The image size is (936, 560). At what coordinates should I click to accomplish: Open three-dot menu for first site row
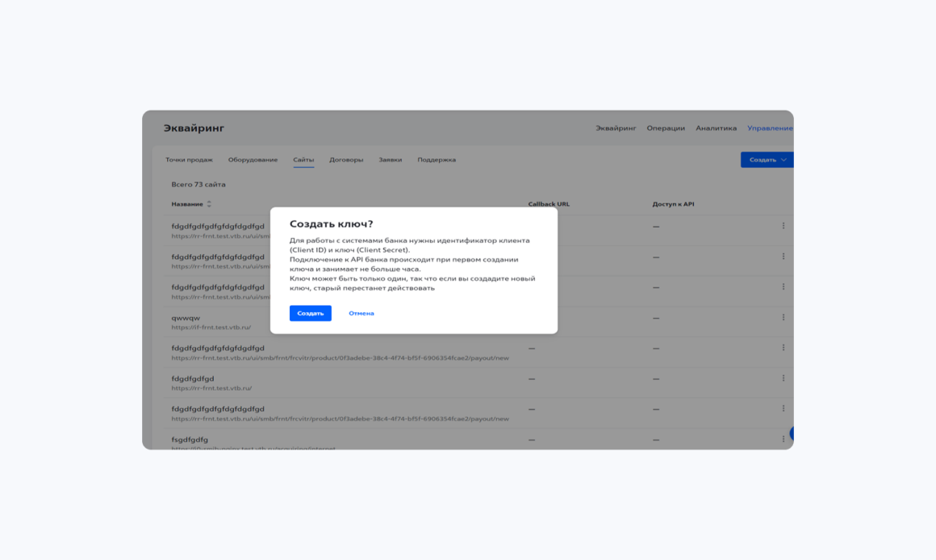coord(783,226)
